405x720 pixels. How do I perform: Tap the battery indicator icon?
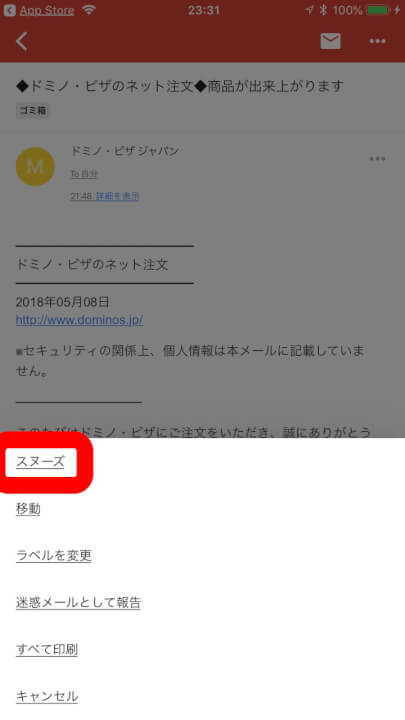pyautogui.click(x=379, y=10)
